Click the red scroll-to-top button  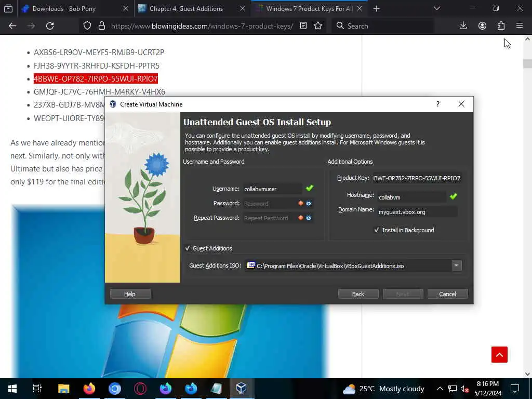coord(499,354)
